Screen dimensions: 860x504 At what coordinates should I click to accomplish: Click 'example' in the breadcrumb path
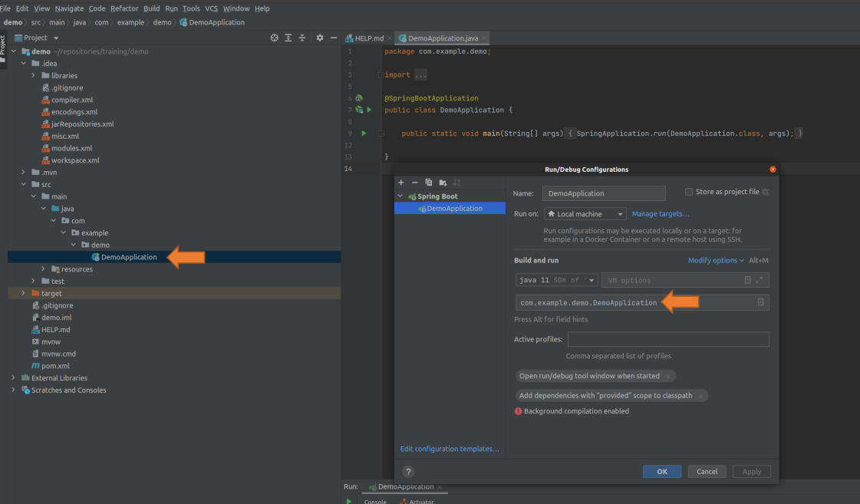click(130, 22)
